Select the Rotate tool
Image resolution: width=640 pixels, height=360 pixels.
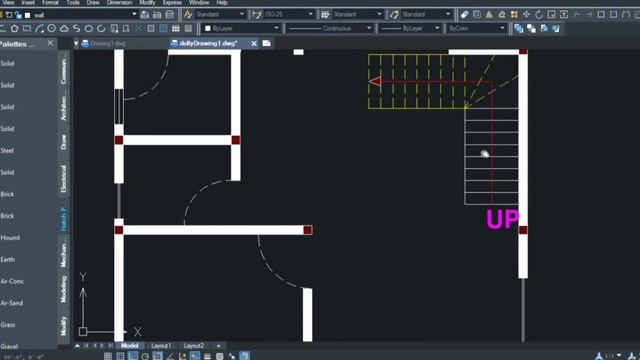539,15
